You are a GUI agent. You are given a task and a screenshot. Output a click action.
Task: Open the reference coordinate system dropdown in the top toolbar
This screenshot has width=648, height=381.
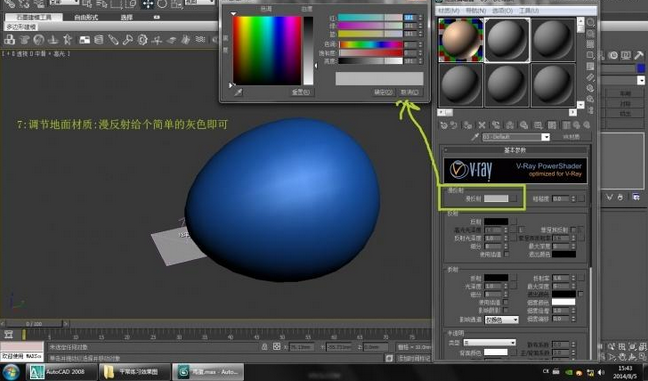point(199,2)
